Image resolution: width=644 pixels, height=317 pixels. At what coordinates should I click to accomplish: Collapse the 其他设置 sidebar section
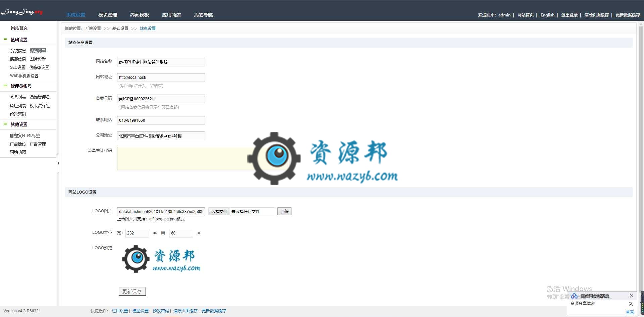point(5,124)
